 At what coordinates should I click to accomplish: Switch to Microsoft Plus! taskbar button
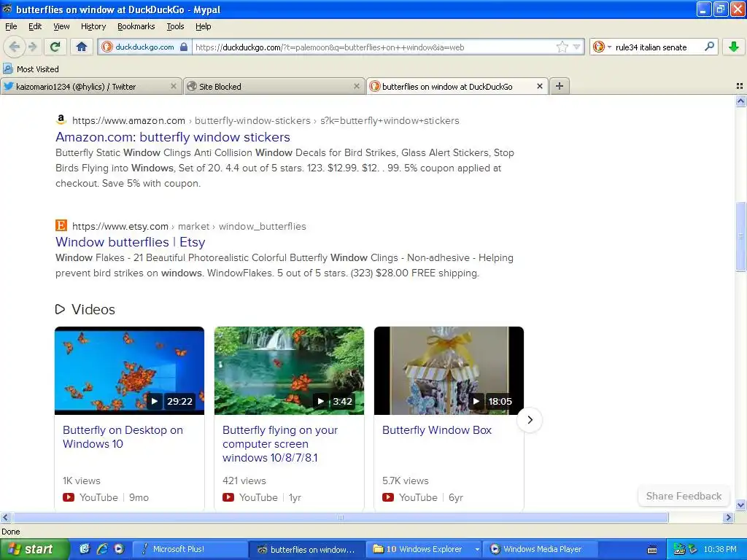tap(189, 549)
